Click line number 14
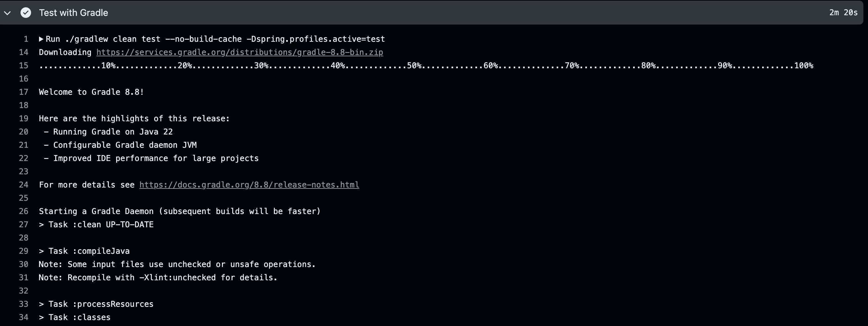Screen dimensions: 868x326 (x=23, y=52)
